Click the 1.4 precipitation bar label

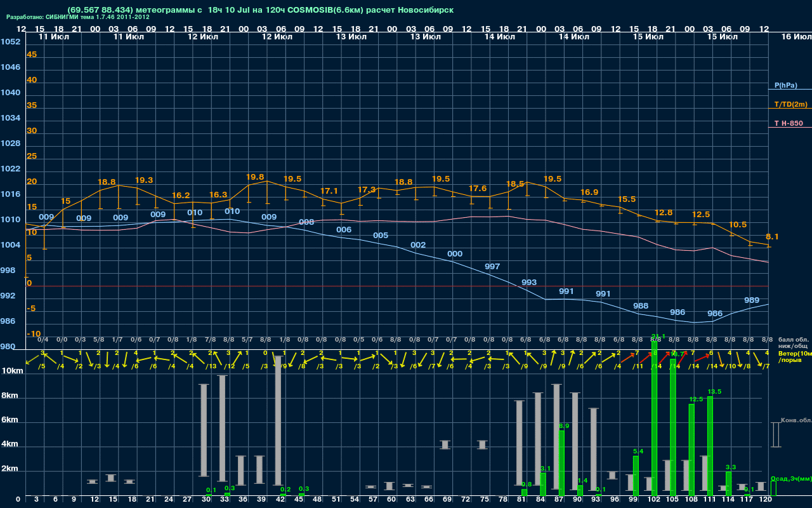click(582, 481)
